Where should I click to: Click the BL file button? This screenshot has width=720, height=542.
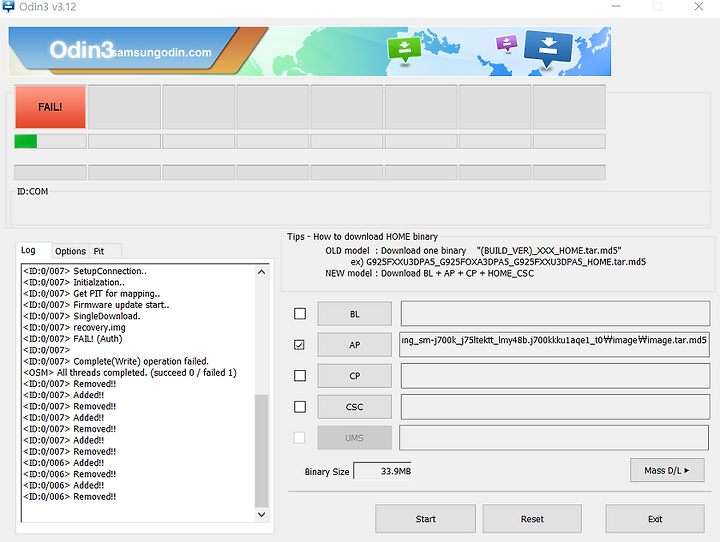click(354, 314)
